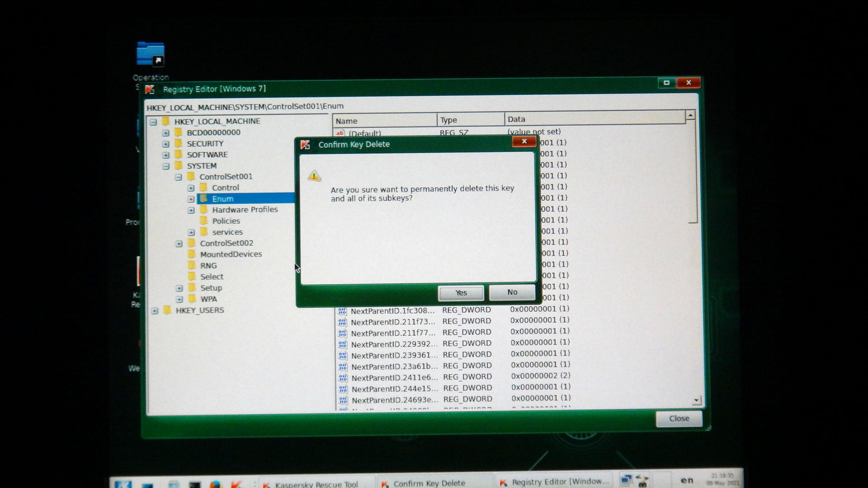Select the ControlSet002 tree item
Viewport: 868px width, 488px height.
(x=226, y=243)
